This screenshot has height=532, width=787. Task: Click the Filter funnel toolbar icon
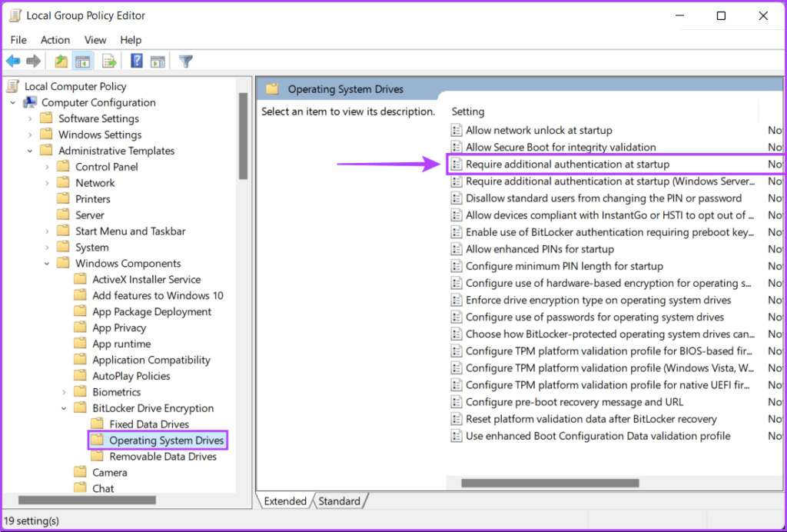[185, 62]
